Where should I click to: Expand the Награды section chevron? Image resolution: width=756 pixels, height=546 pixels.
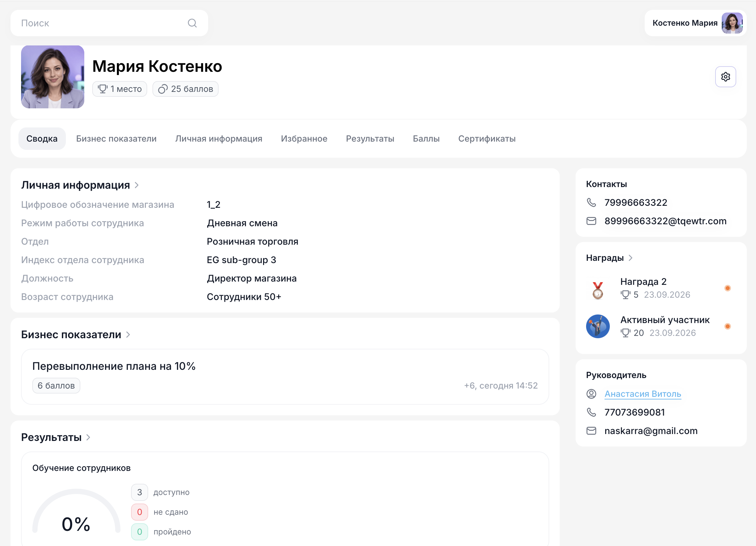pos(630,258)
